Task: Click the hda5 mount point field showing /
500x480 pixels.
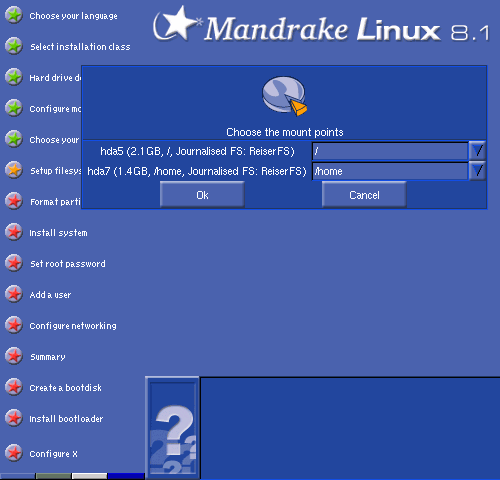Action: tap(390, 151)
